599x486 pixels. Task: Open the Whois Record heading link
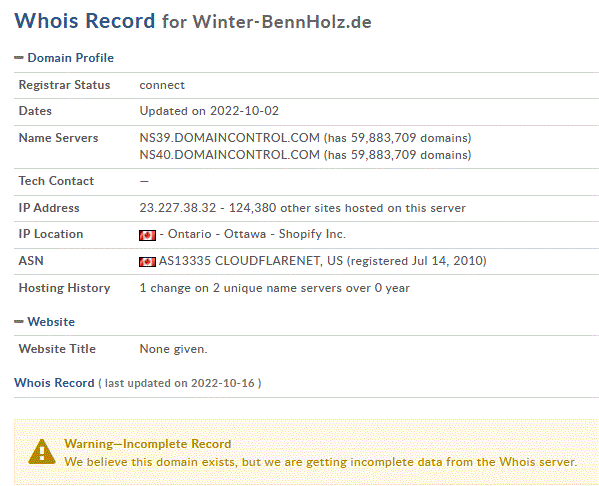(x=54, y=383)
